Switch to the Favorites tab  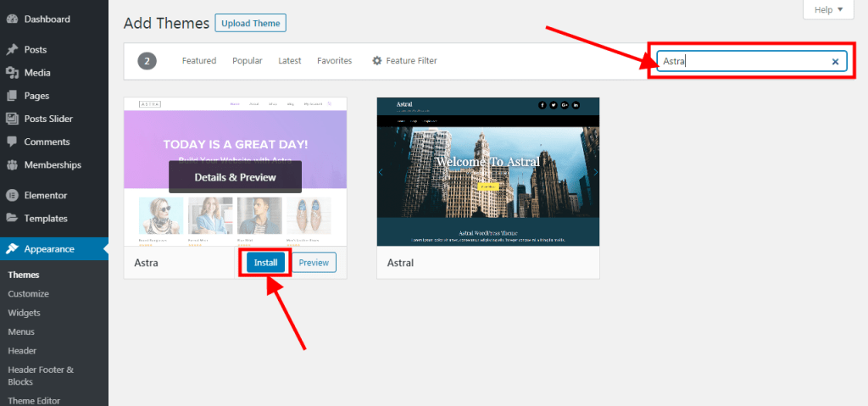334,61
